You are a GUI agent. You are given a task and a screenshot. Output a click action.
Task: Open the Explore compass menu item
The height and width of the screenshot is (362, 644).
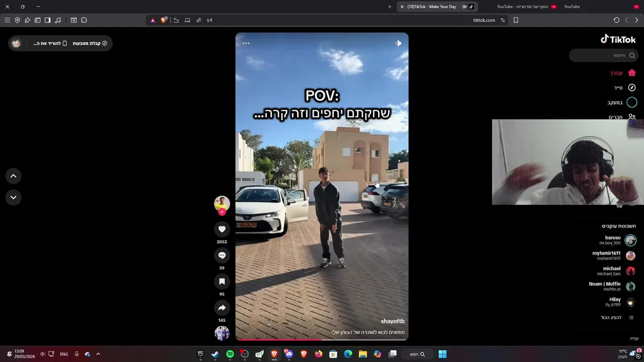point(624,87)
